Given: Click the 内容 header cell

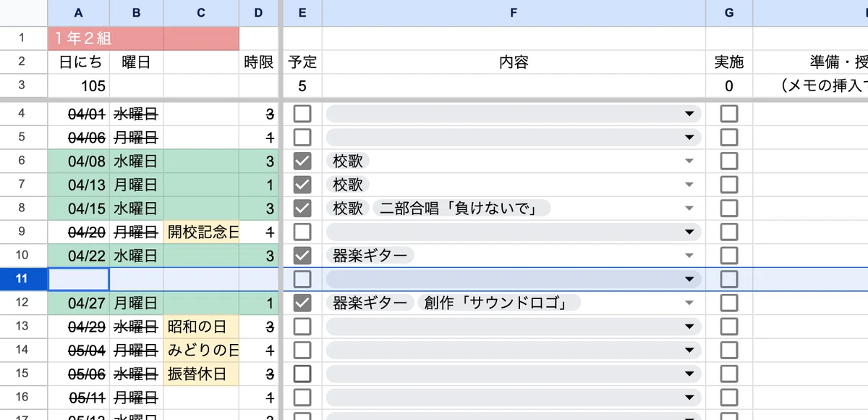Looking at the screenshot, I should (x=514, y=62).
